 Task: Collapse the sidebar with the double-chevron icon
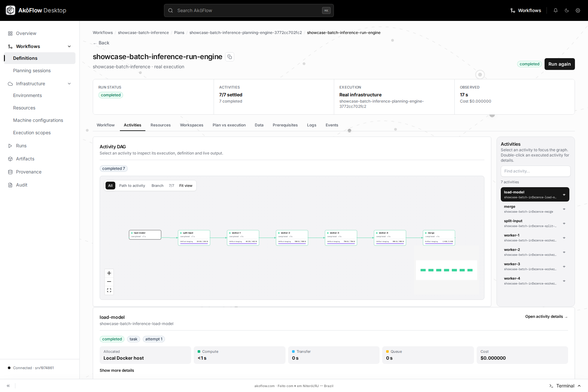[8, 386]
